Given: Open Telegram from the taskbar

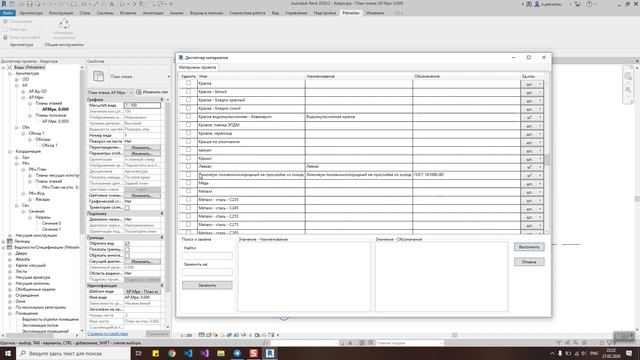Looking at the screenshot, I should click(237, 353).
